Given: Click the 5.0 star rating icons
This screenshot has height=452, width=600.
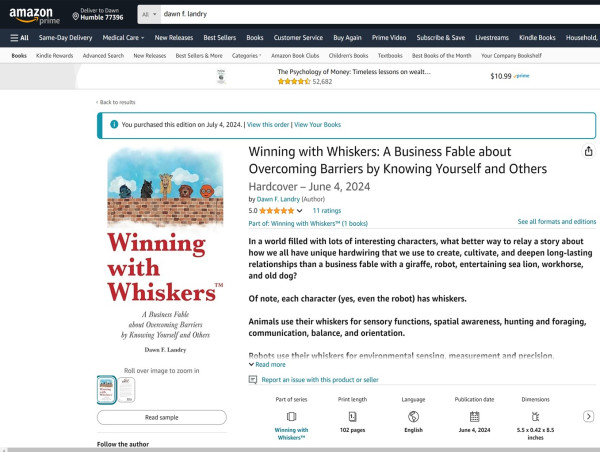Looking at the screenshot, I should tap(277, 210).
